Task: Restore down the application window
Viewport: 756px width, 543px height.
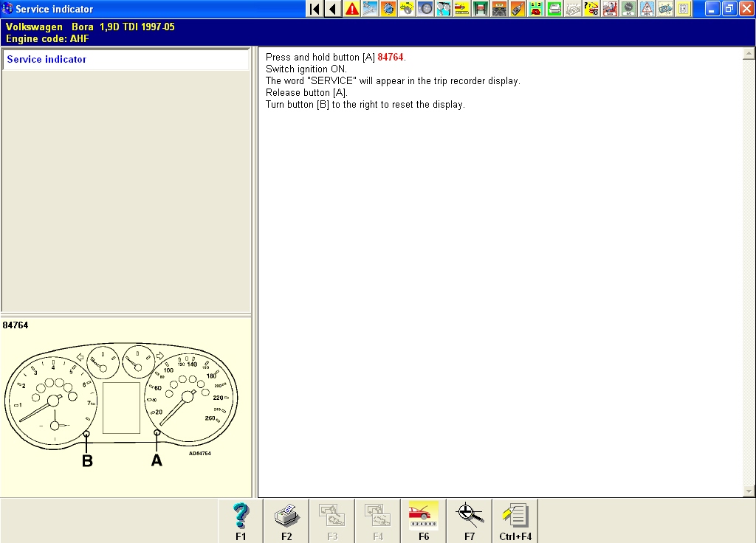Action: 729,9
